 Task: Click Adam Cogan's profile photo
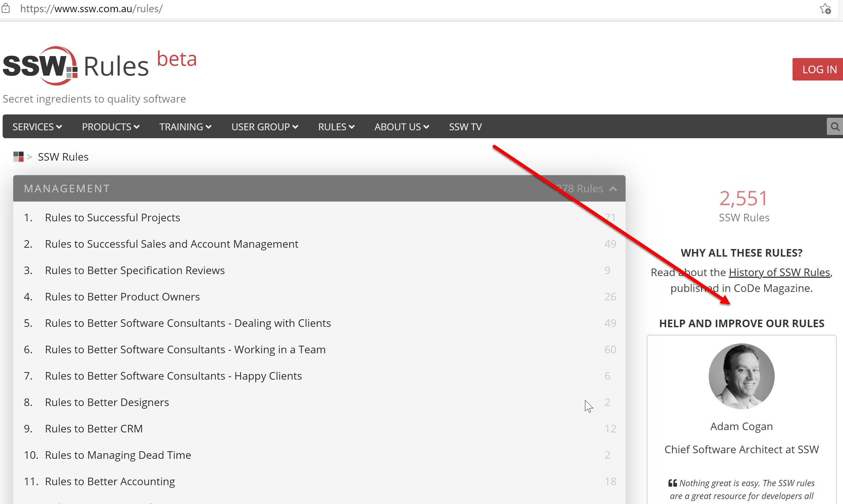741,376
